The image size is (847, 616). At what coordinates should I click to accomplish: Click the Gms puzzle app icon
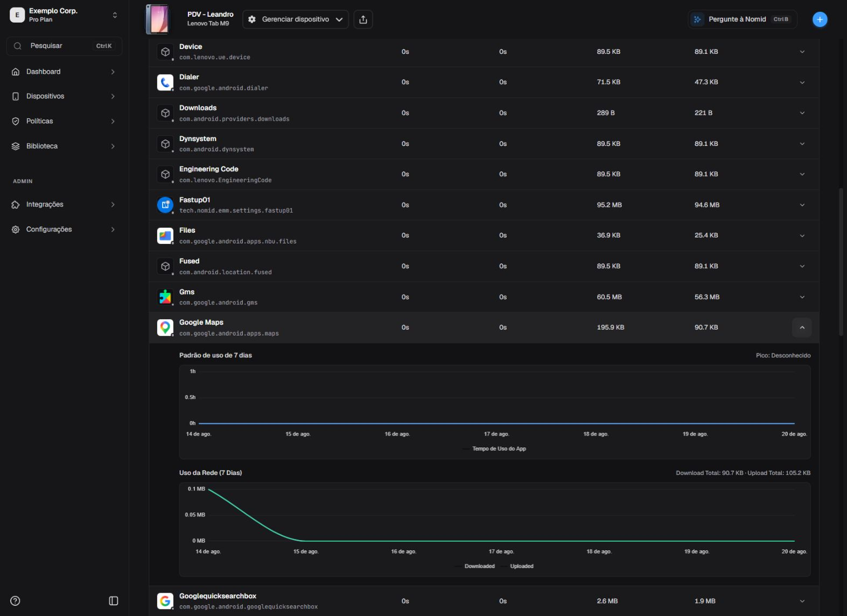[165, 297]
